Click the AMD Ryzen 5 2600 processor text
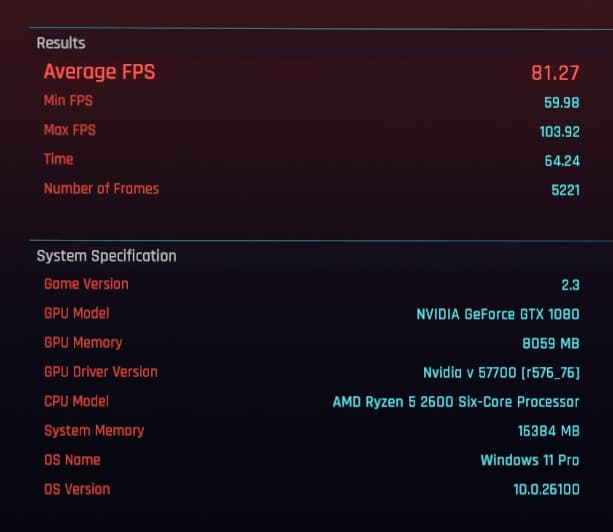The height and width of the screenshot is (532, 613). coord(456,402)
